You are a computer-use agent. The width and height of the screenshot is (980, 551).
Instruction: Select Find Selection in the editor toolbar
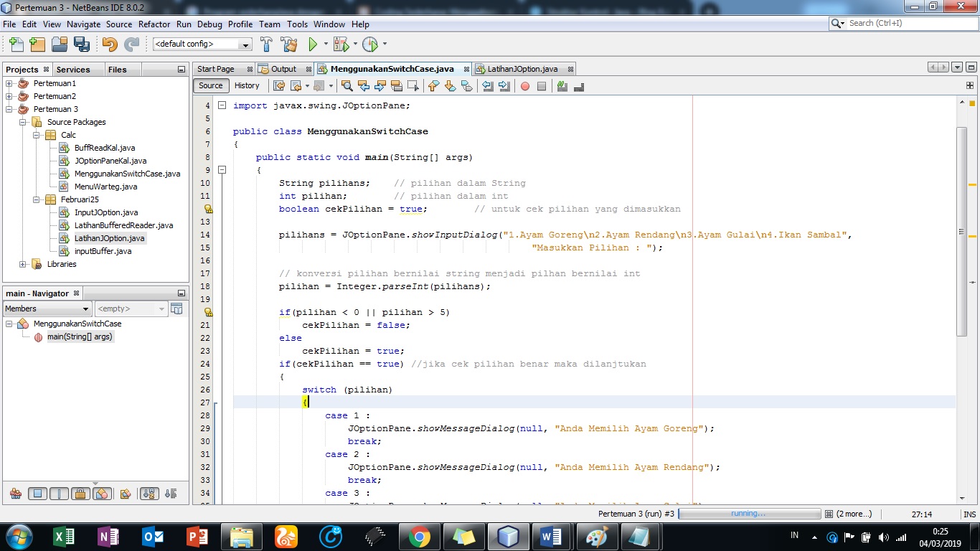(x=348, y=86)
